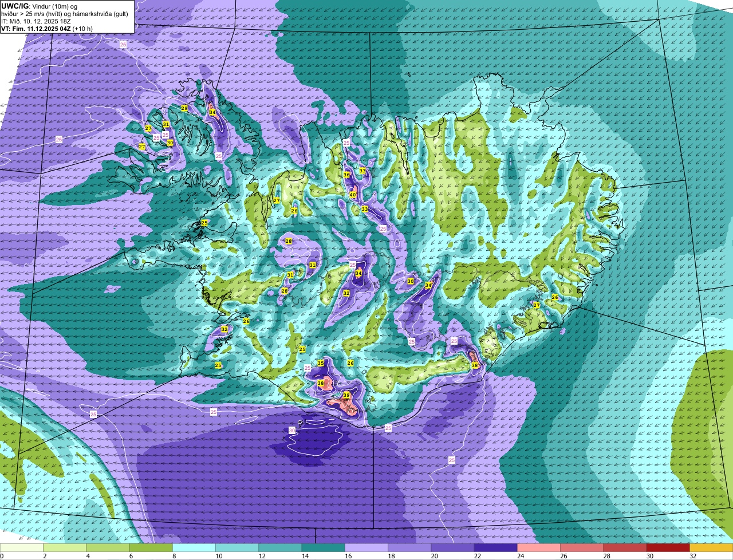
Task: Click the 28–30 m/s red scale swatch
Action: tap(625, 547)
